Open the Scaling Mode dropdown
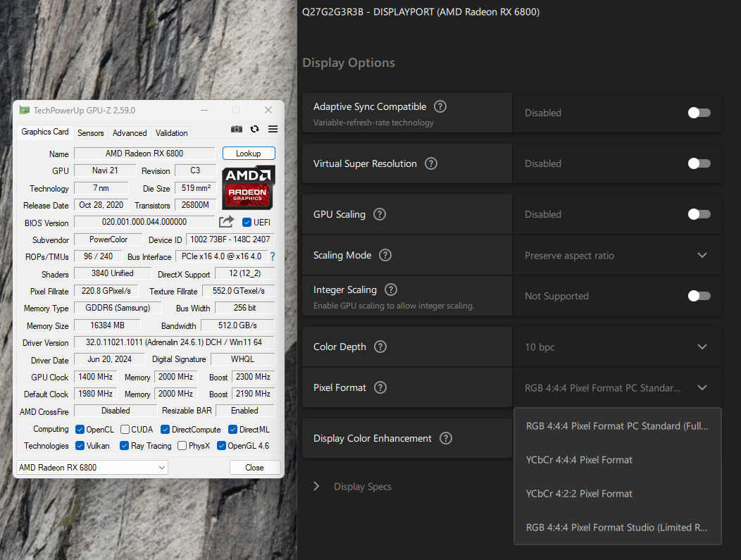This screenshot has height=560, width=741. [x=617, y=255]
